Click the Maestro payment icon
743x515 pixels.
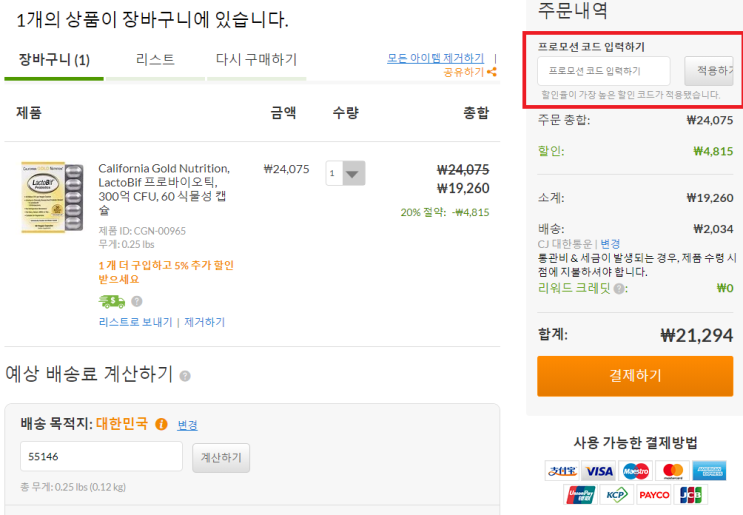635,471
